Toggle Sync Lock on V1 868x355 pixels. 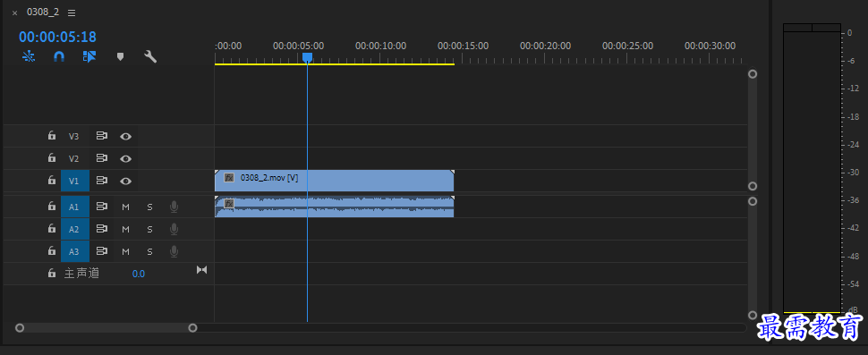click(101, 181)
